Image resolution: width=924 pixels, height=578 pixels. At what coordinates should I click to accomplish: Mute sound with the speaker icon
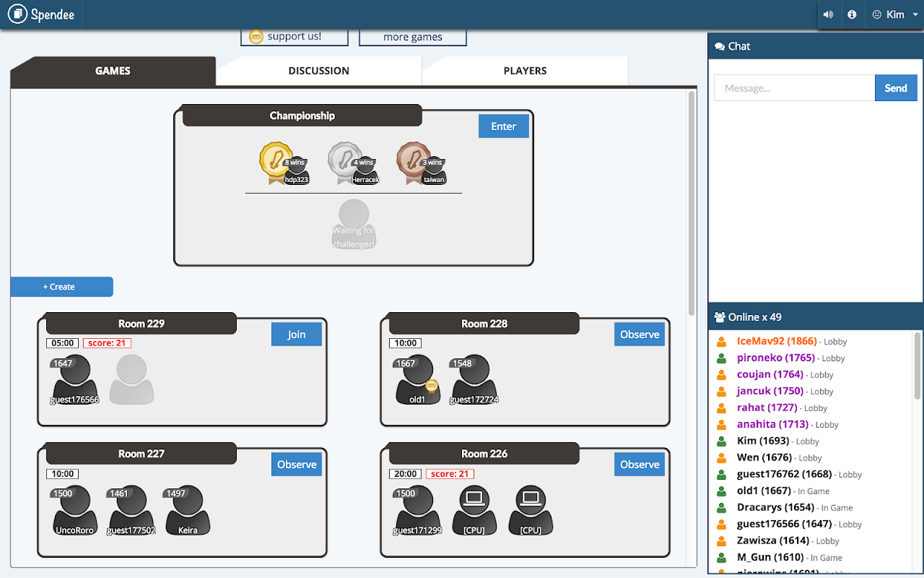pyautogui.click(x=828, y=14)
